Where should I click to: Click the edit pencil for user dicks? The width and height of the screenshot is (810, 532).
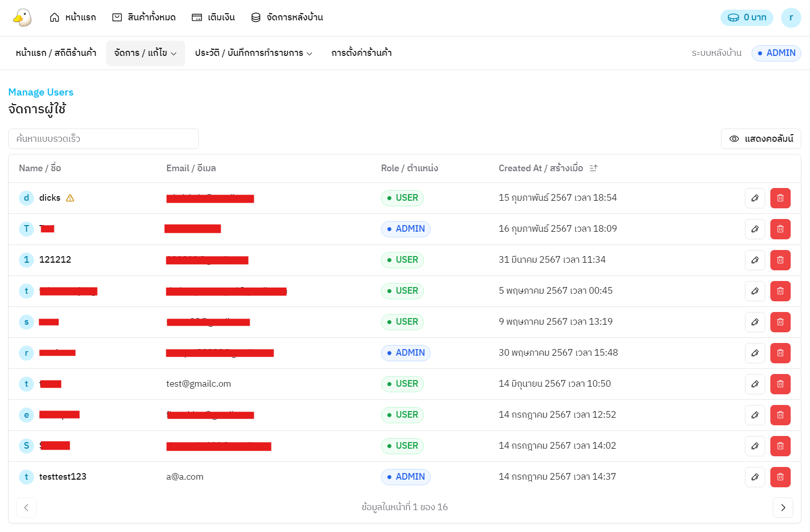pyautogui.click(x=755, y=198)
